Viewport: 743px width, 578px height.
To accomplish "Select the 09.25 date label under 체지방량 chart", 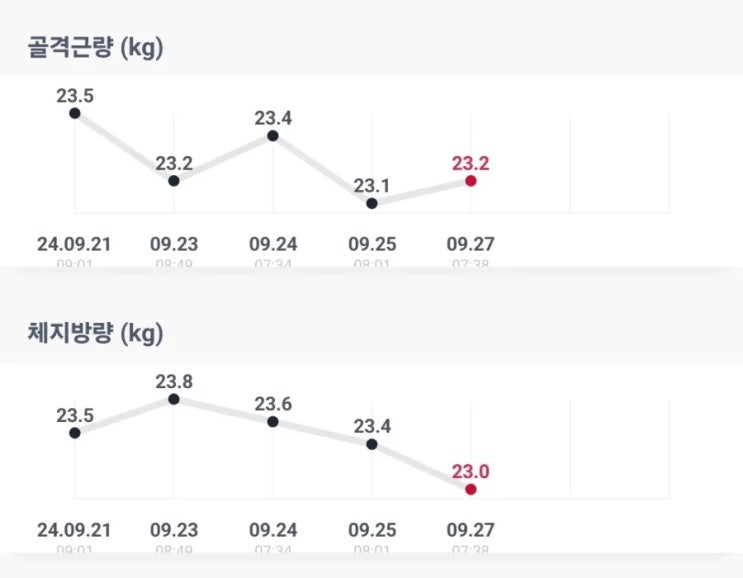I will [x=372, y=529].
